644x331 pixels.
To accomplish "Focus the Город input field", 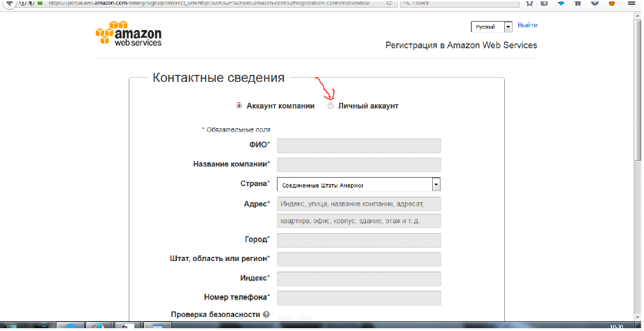I will point(359,240).
